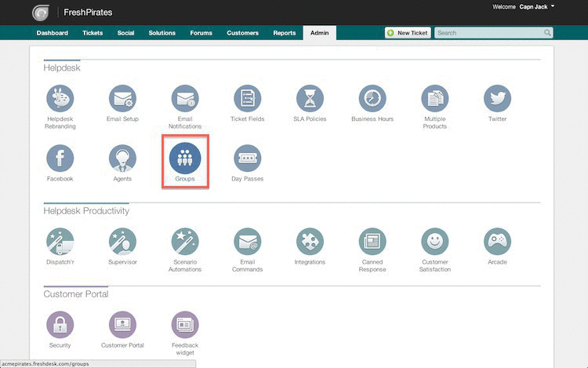
Task: Navigate to the Solutions tab
Action: pos(162,33)
